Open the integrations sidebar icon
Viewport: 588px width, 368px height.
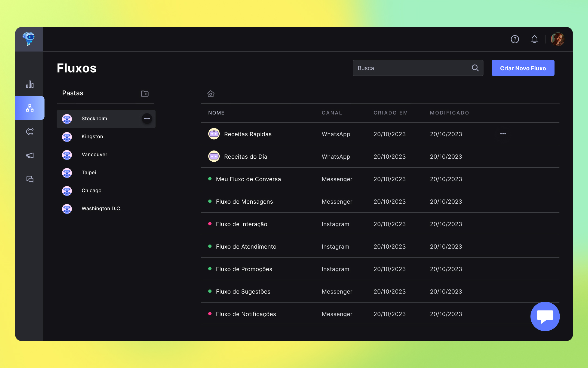30,132
